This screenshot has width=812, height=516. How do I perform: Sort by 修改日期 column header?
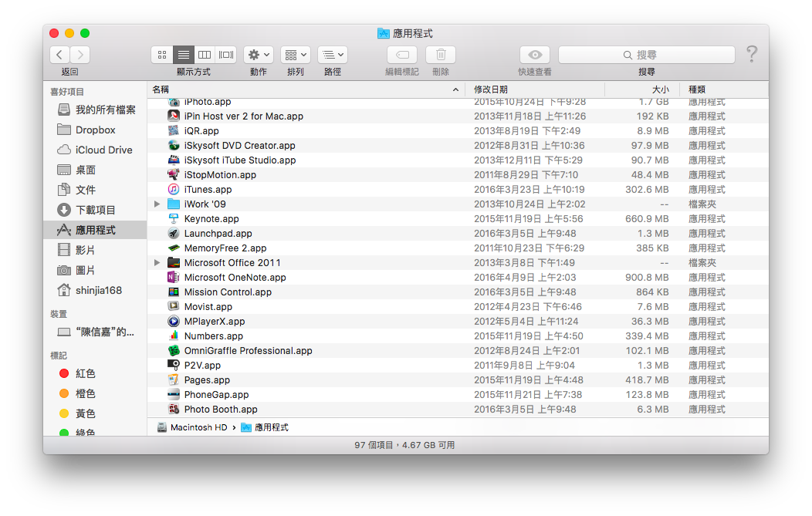(x=534, y=89)
